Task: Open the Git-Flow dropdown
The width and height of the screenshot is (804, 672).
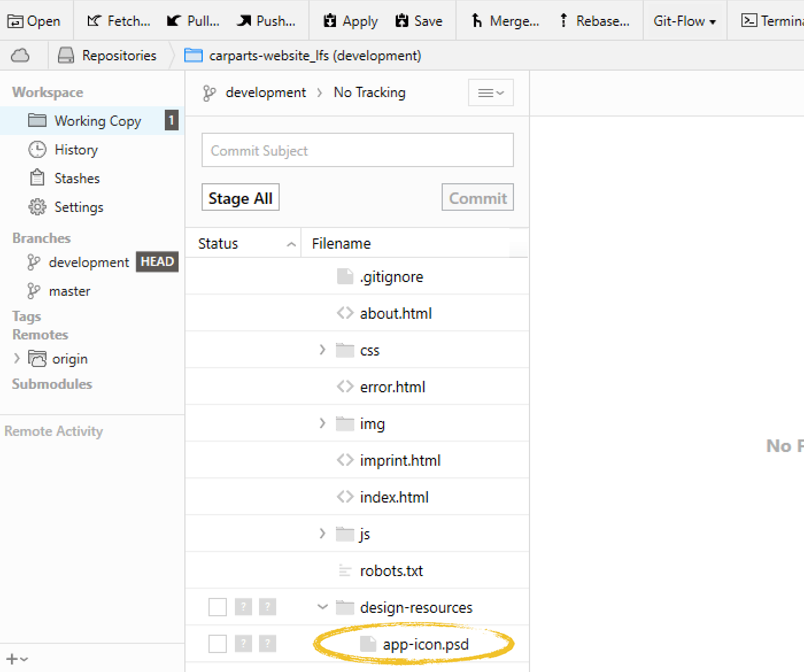Action: [685, 21]
